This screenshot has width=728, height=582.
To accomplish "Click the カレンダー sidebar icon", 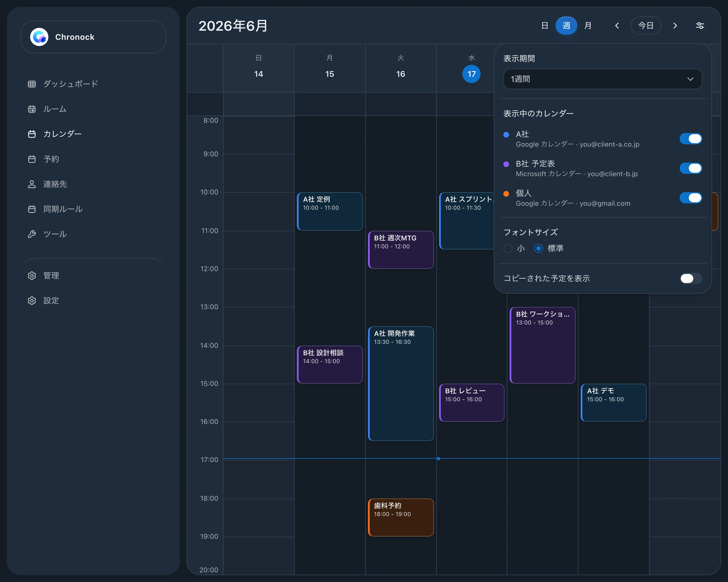I will (32, 134).
